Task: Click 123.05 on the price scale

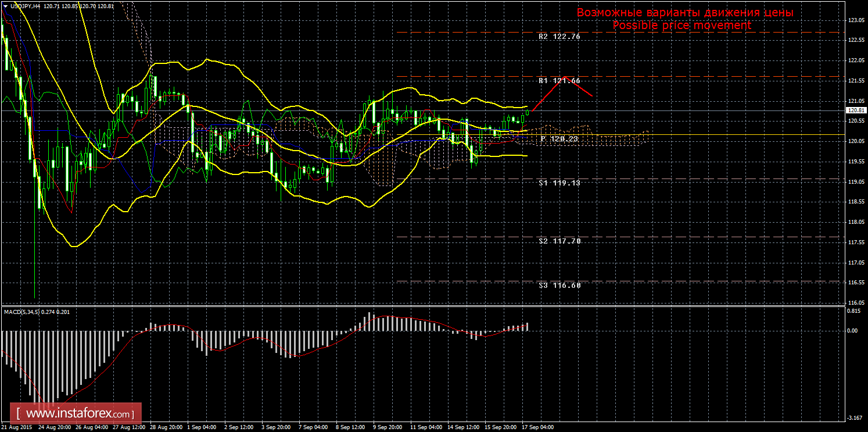Action: coord(856,20)
